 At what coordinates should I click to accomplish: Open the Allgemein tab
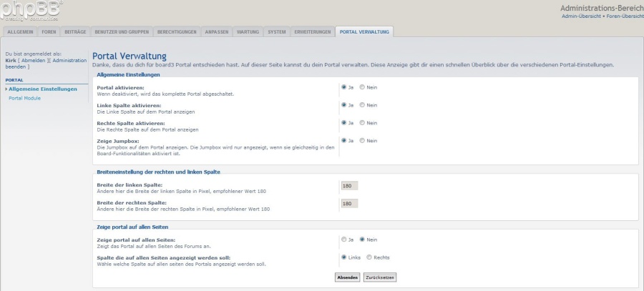tap(20, 32)
